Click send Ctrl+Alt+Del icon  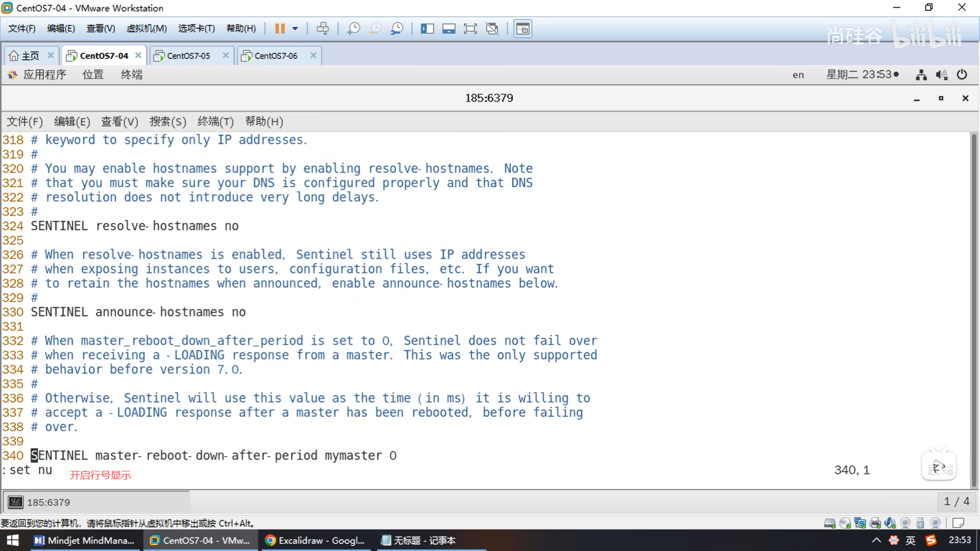[323, 29]
